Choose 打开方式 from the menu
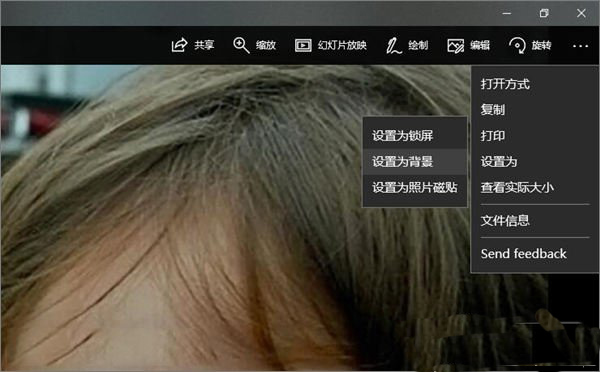 tap(535, 84)
